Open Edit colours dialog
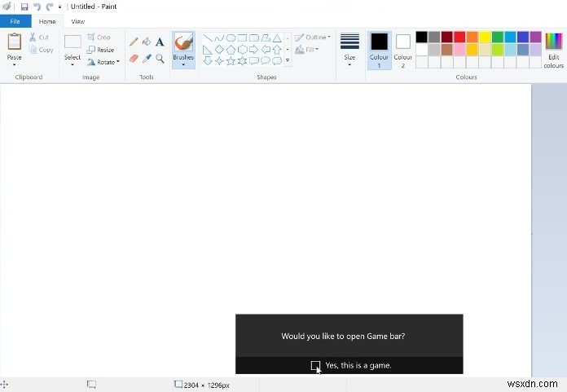This screenshot has height=392, width=567. point(554,50)
